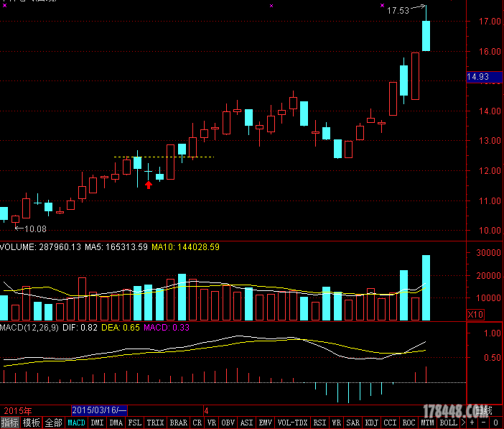Switch to the WR indicator tab
Screen dimensions: 504x429
tap(337, 423)
